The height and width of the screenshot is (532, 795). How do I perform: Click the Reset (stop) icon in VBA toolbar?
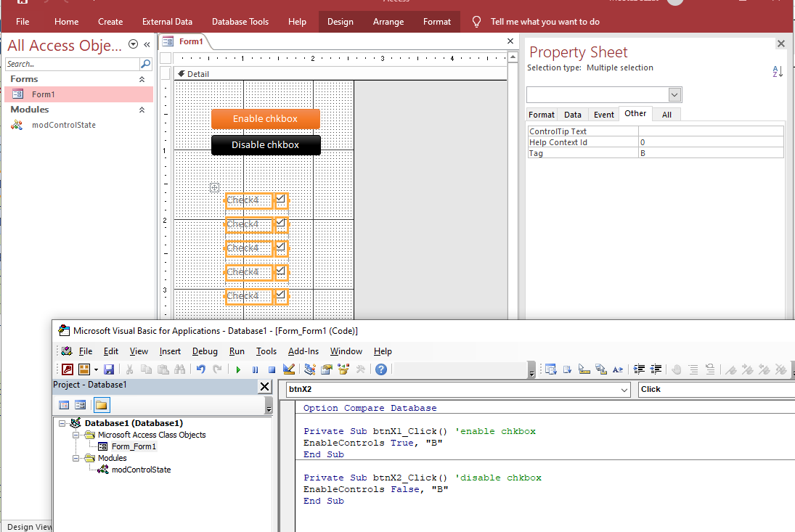click(x=272, y=369)
